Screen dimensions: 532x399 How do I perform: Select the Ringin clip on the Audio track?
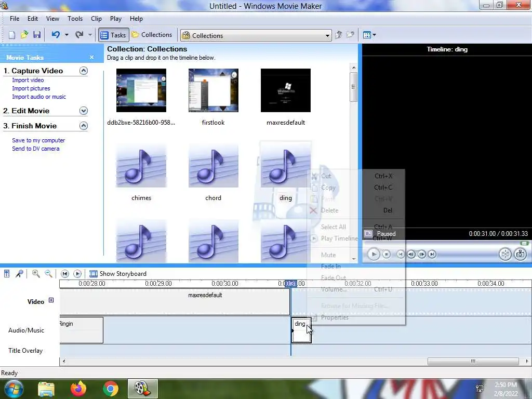[82, 330]
